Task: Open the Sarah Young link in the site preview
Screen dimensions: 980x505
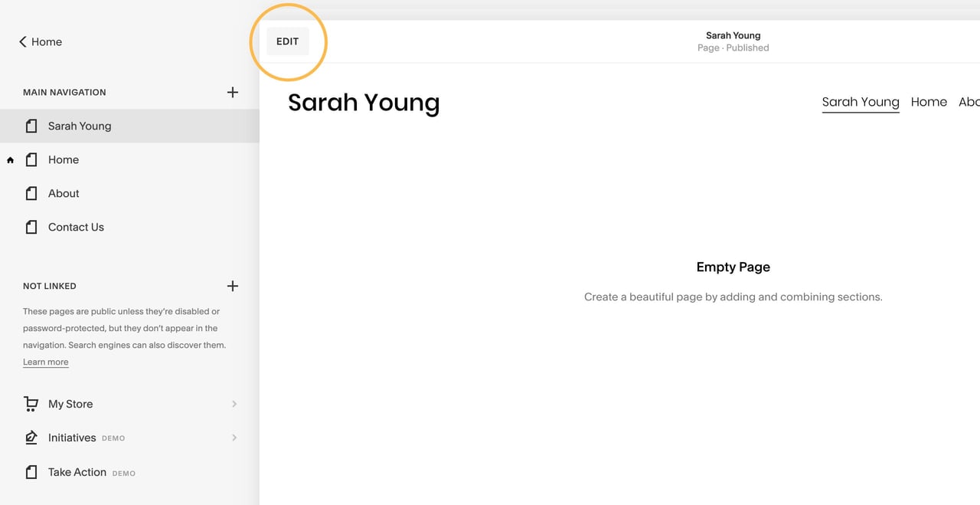Action: (x=861, y=101)
